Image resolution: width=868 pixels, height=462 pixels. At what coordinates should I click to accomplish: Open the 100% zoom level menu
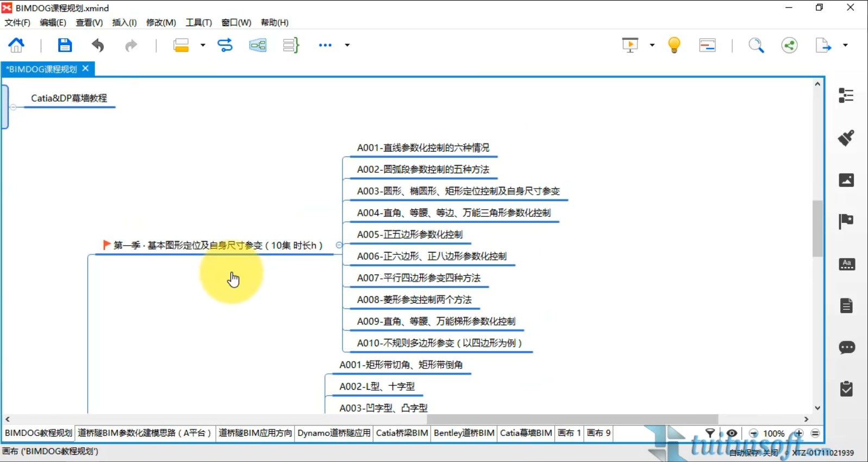coord(774,433)
